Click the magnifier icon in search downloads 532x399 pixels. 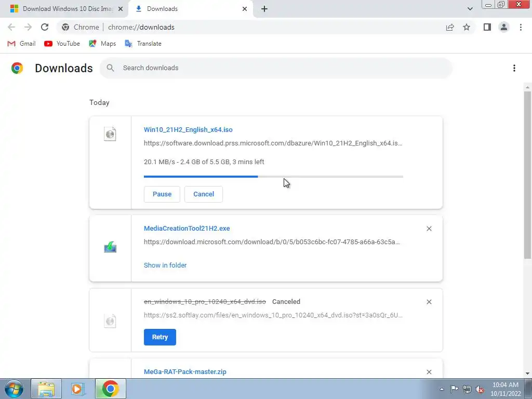coord(110,68)
